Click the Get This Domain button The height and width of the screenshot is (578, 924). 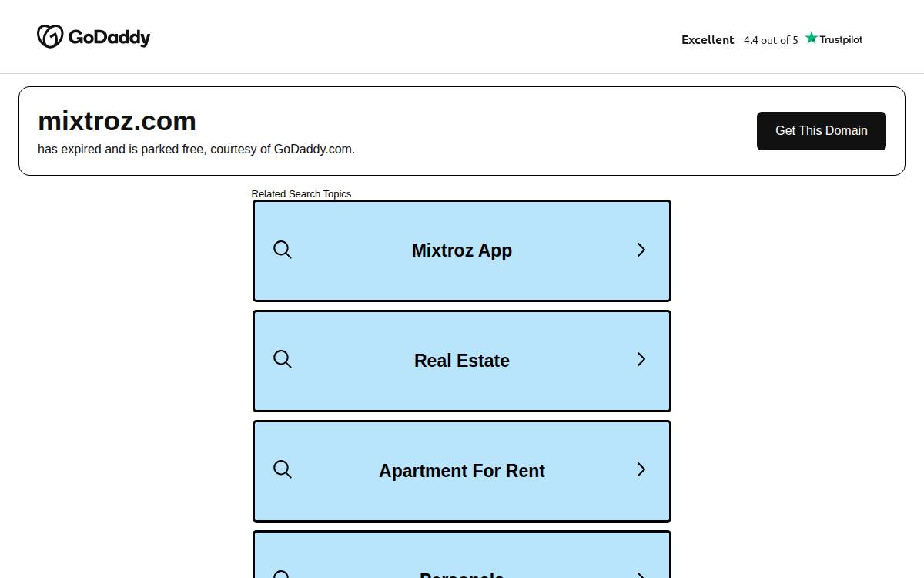coord(821,131)
